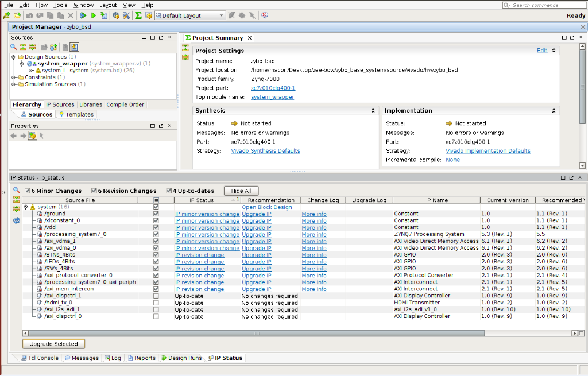Click the Project Summary vertical scrollbar

582,86
